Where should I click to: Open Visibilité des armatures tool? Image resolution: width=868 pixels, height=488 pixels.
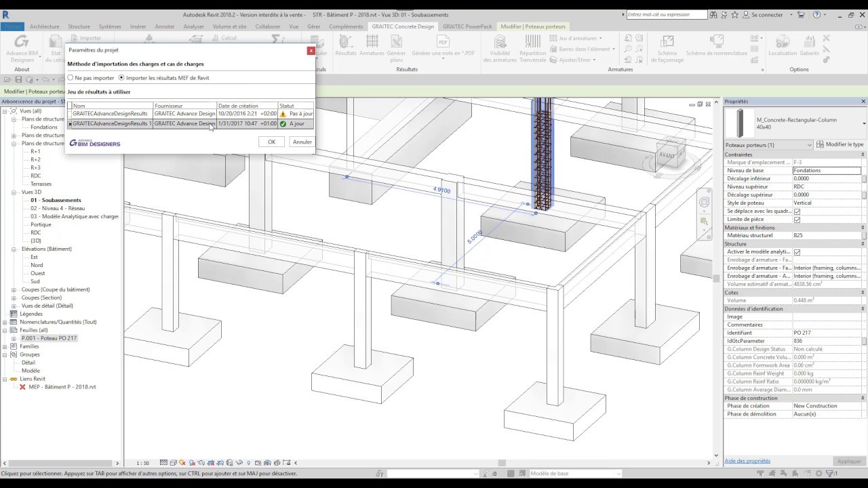point(500,48)
